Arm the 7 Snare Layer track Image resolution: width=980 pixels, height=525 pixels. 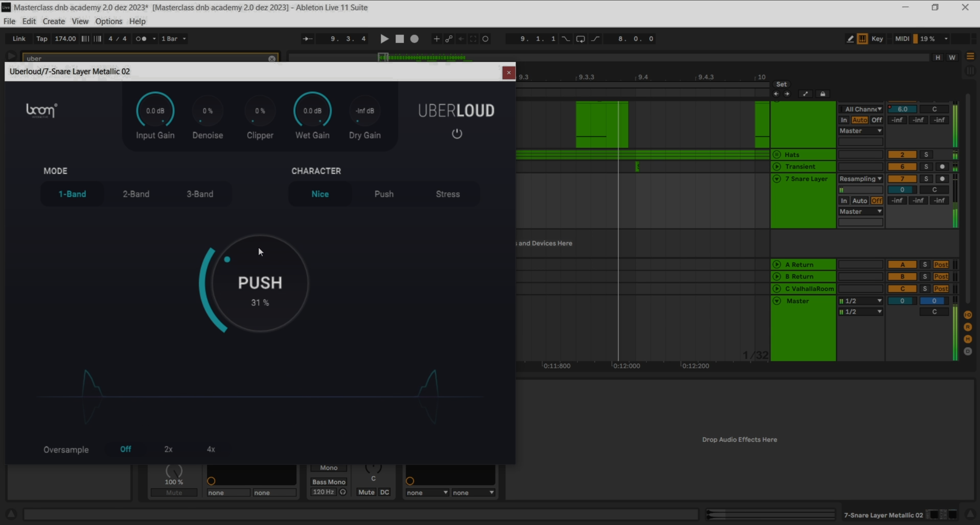[x=942, y=179]
